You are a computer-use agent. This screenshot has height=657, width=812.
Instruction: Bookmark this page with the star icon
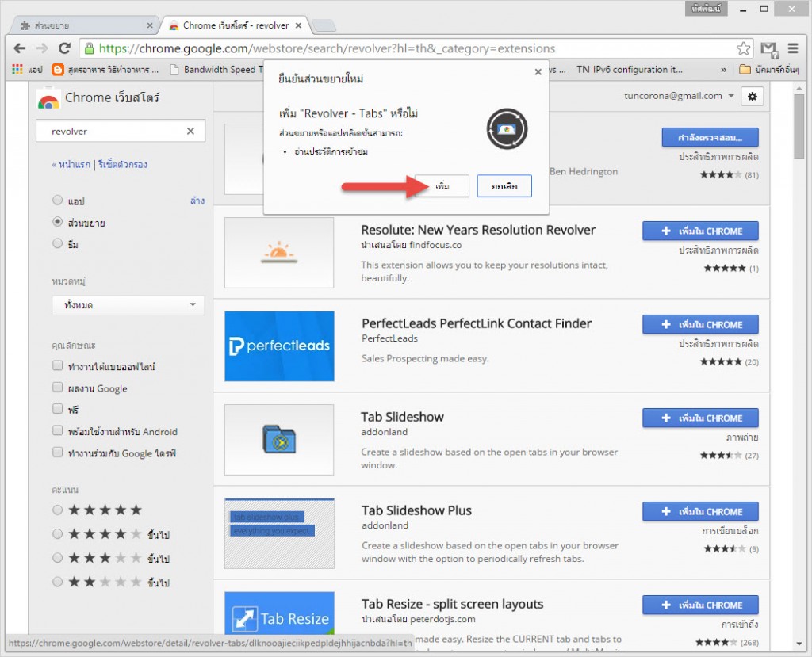743,48
